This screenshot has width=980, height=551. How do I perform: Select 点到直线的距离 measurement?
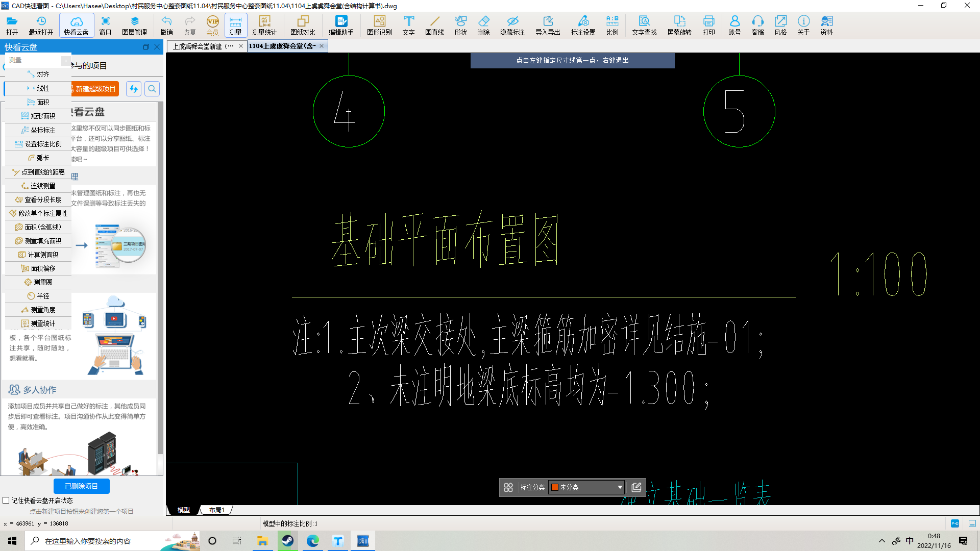(x=38, y=172)
